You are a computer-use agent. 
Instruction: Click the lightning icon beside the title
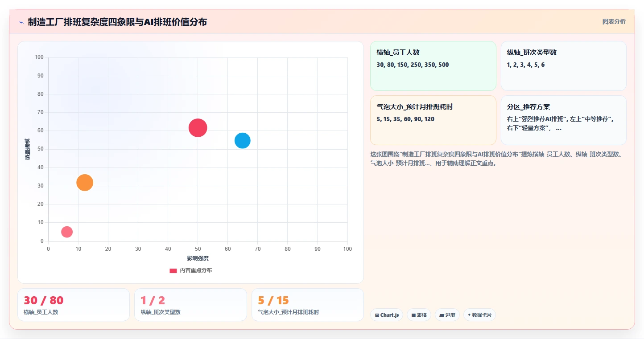coord(21,22)
